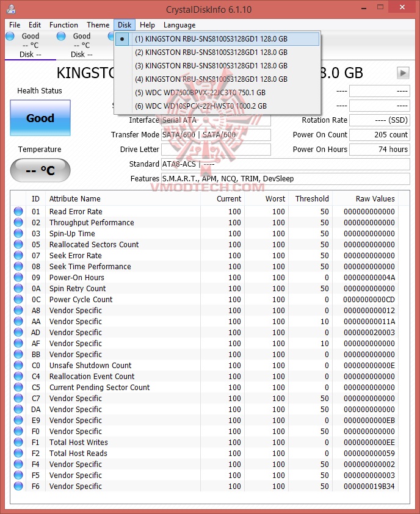Click status orb for Spin-Up Time
The width and height of the screenshot is (420, 514).
click(x=18, y=233)
